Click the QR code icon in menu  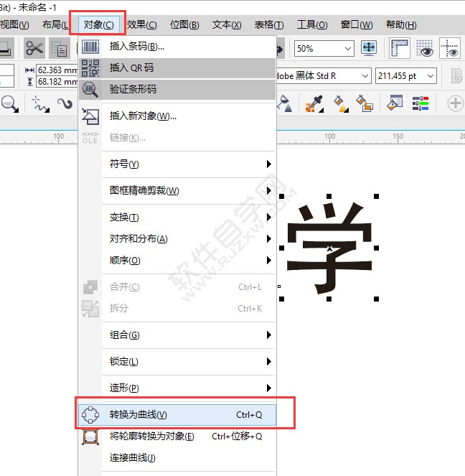[90, 67]
